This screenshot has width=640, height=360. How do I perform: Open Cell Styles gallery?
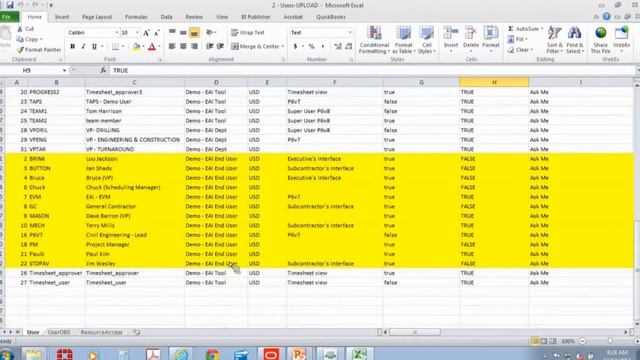click(427, 40)
